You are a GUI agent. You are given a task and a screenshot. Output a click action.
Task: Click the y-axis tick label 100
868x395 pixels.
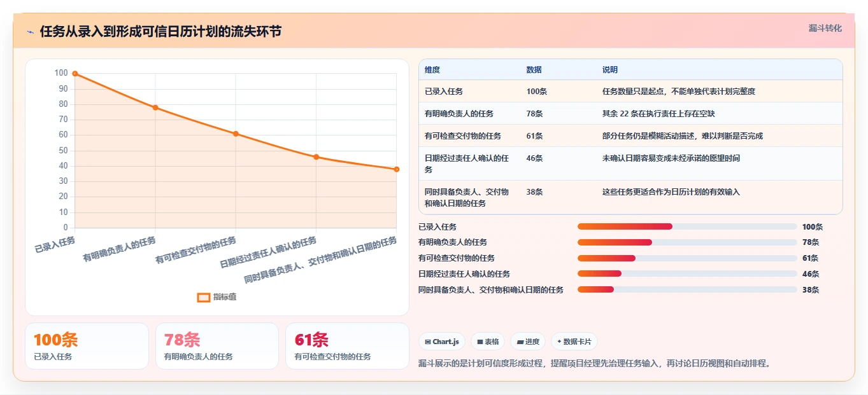[61, 73]
